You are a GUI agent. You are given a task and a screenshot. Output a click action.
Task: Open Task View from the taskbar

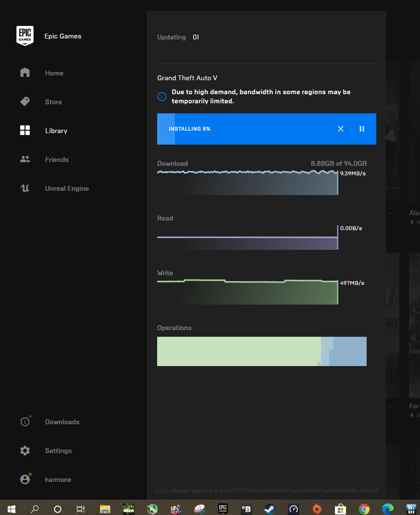81,509
